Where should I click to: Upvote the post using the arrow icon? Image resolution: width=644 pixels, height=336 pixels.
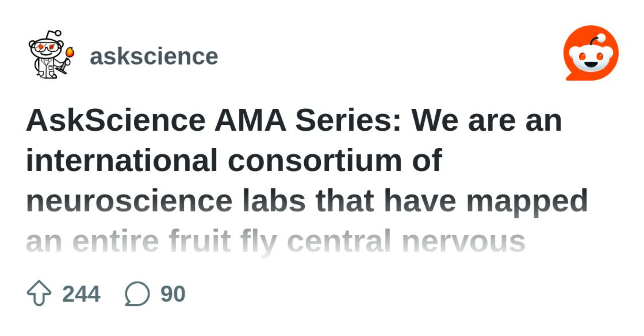pyautogui.click(x=39, y=293)
